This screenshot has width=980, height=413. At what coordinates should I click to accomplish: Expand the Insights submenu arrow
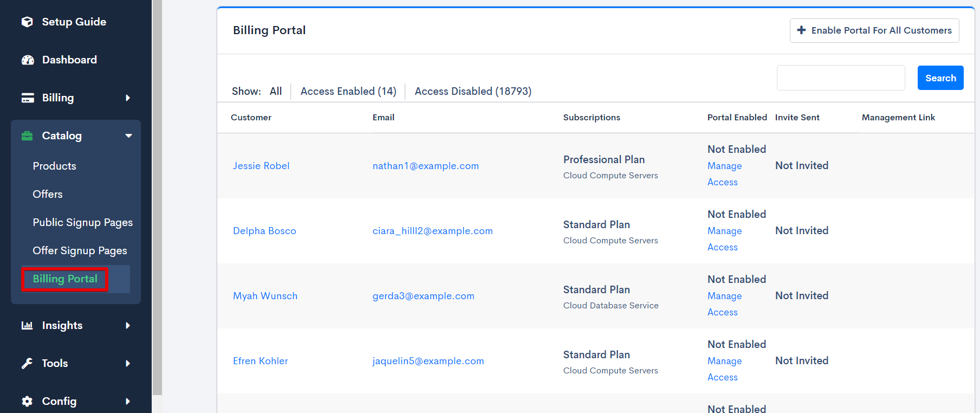(128, 326)
